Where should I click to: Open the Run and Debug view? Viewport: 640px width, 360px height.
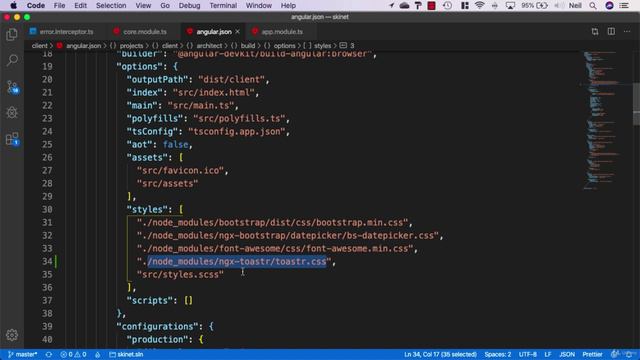tap(12, 112)
